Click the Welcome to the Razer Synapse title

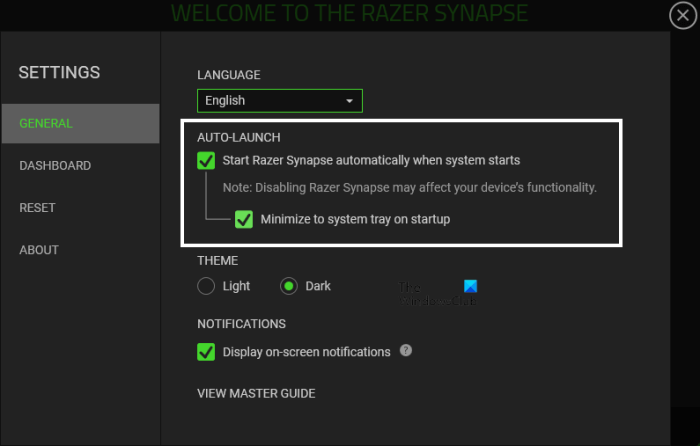click(x=350, y=13)
